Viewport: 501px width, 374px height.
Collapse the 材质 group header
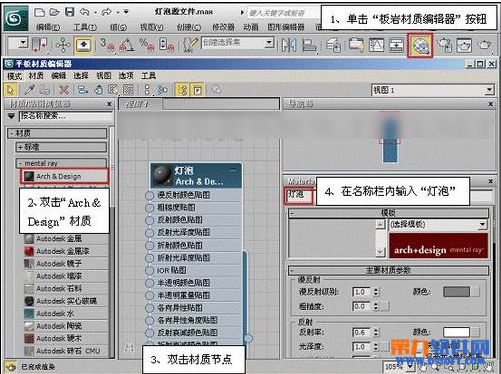pyautogui.click(x=57, y=133)
